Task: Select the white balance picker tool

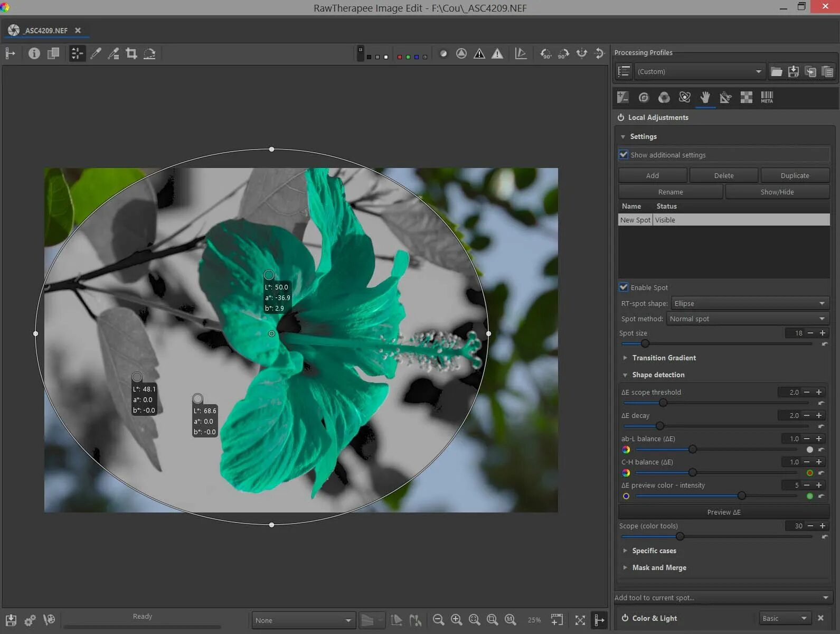Action: click(96, 53)
